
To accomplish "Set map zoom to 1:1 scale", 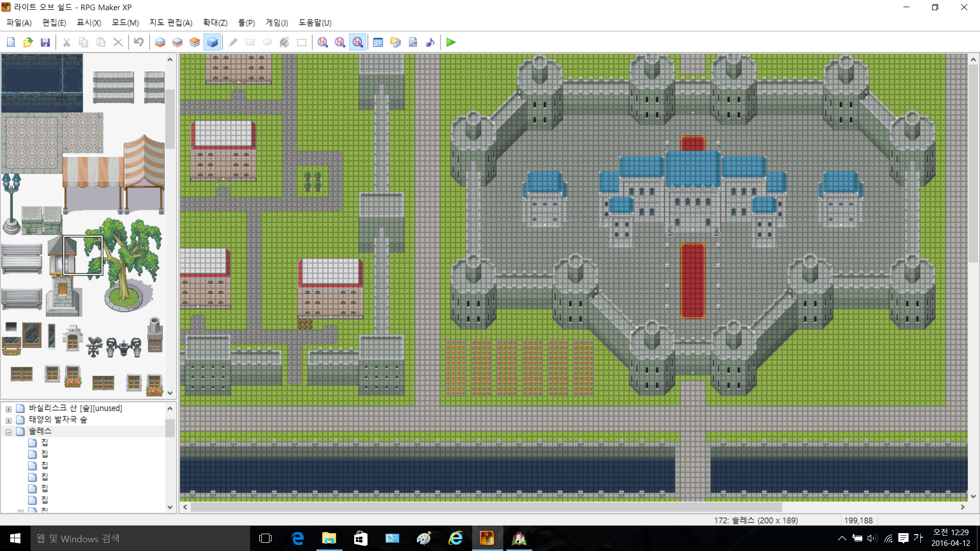I will click(x=323, y=42).
